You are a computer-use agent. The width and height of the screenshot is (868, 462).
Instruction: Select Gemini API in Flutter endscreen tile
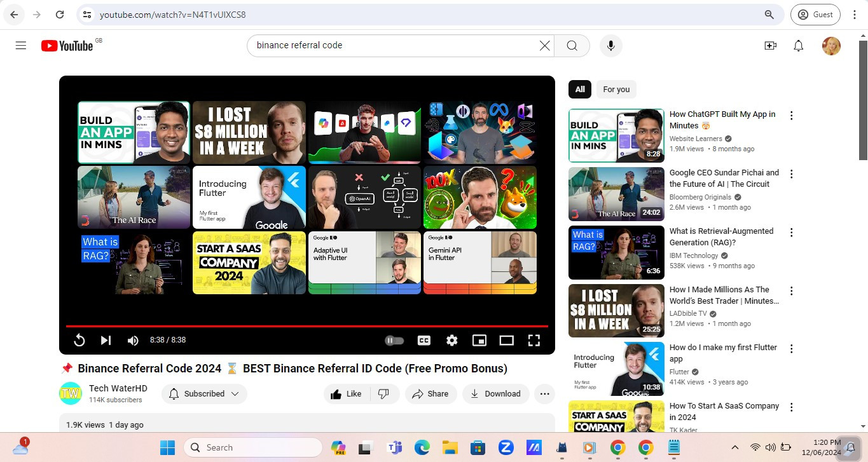[480, 262]
